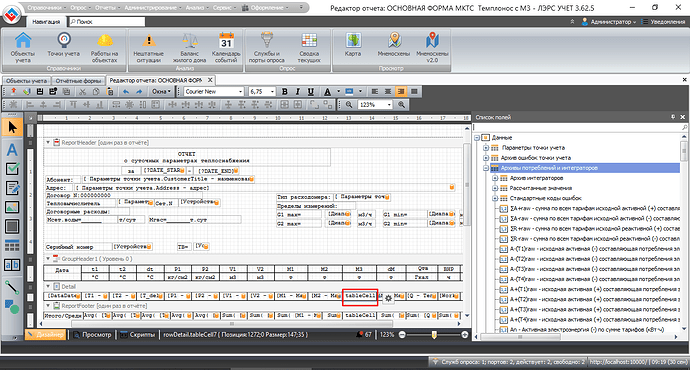Select the Table control tool
This screenshot has height=370, width=690.
coord(12,245)
